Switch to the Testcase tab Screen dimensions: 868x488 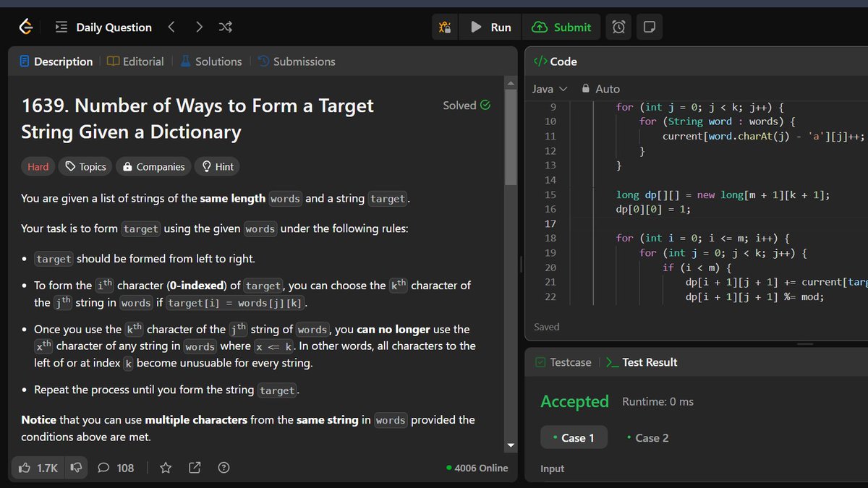click(563, 362)
